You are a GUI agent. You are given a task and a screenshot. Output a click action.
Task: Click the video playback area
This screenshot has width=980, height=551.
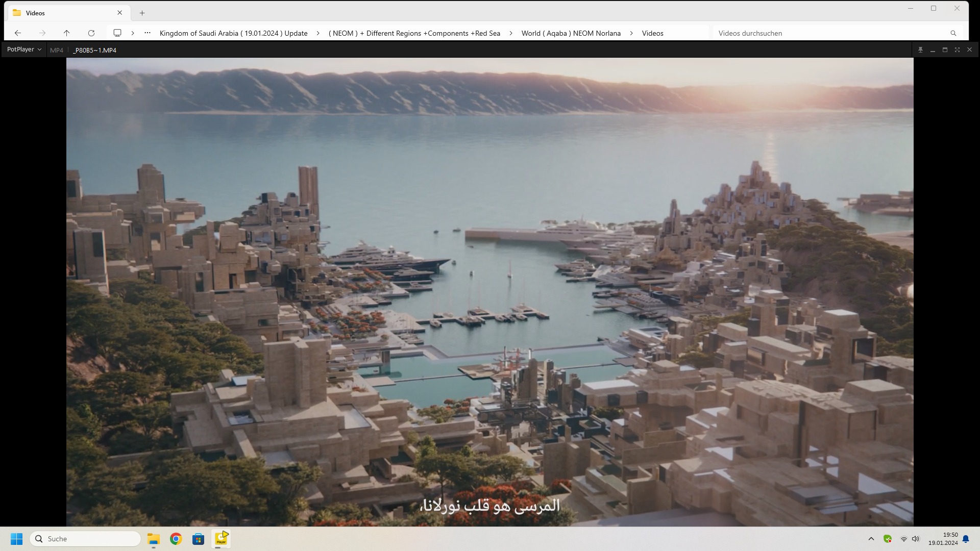click(x=489, y=292)
